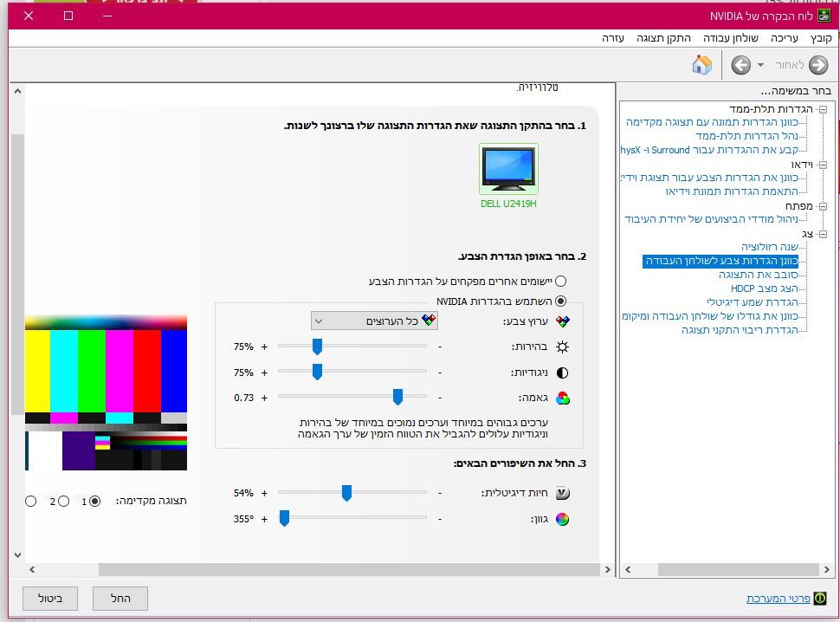Open 'הגדרת ריבוי התקני תצוגה' tree item

[740, 330]
